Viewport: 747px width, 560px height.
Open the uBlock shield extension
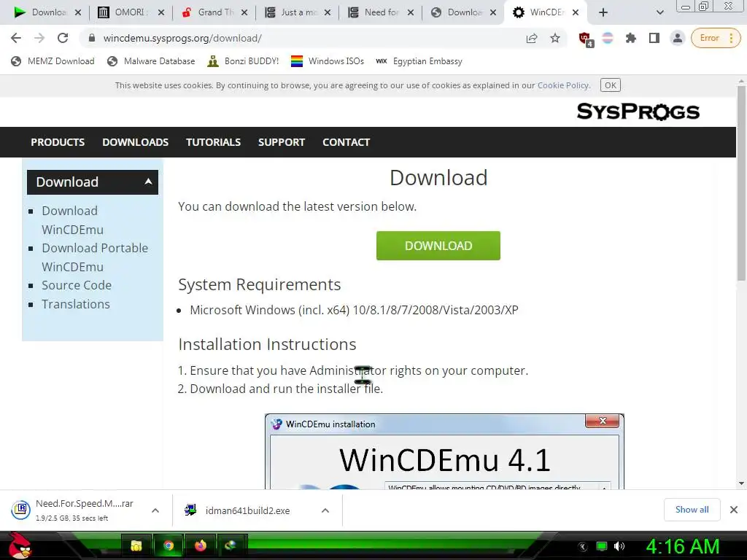pyautogui.click(x=585, y=39)
